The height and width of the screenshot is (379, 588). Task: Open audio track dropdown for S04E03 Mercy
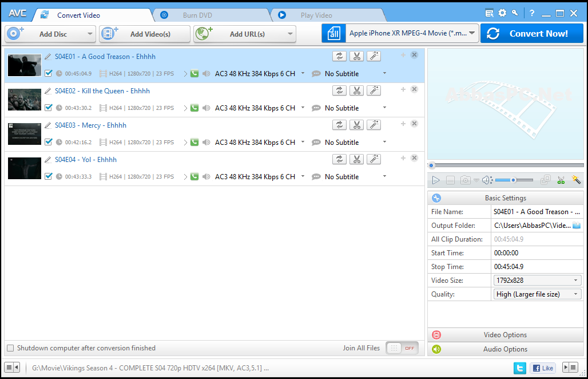pyautogui.click(x=303, y=142)
